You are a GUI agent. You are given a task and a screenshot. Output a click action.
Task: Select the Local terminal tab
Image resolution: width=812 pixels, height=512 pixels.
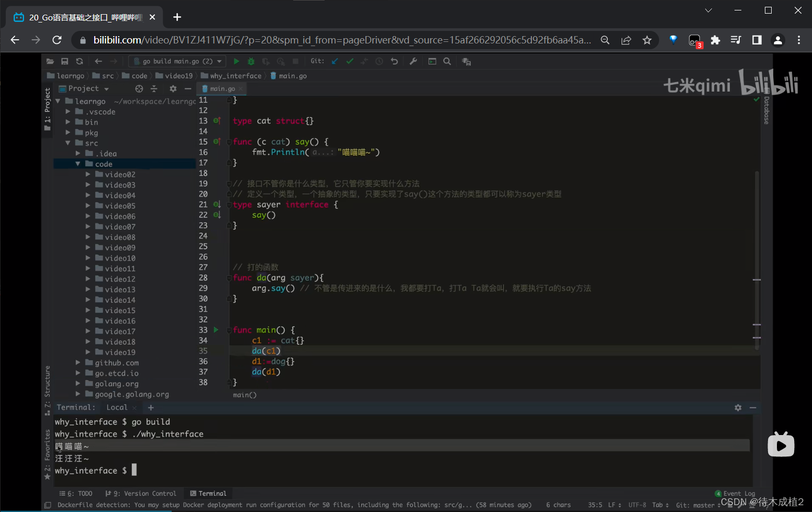pyautogui.click(x=117, y=407)
